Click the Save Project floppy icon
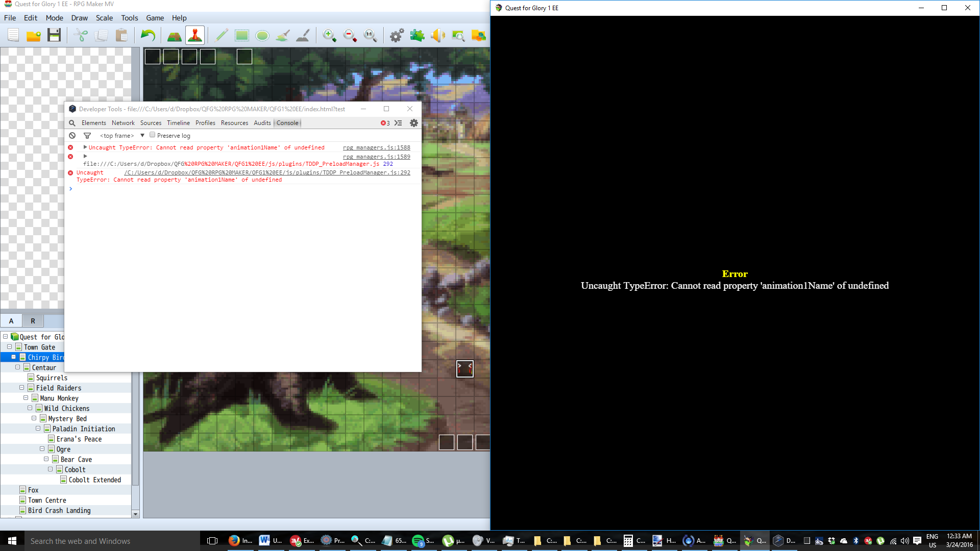 click(x=54, y=35)
